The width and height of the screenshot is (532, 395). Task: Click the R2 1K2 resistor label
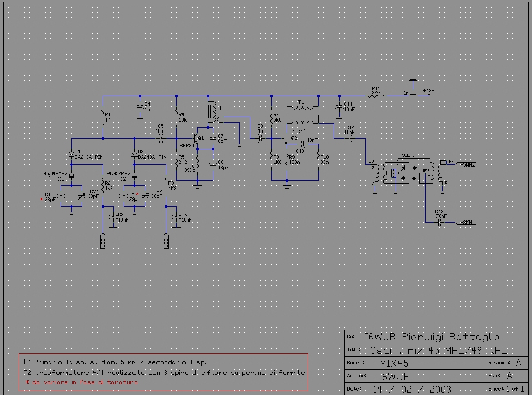(109, 186)
